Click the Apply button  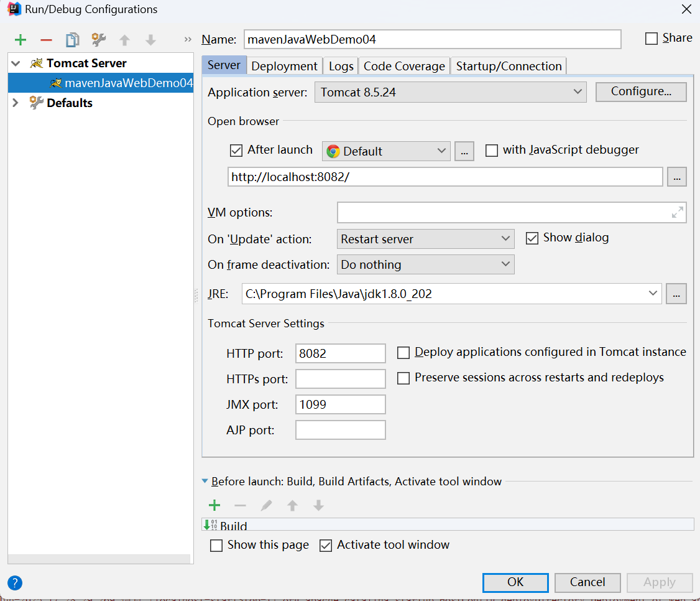tap(660, 582)
